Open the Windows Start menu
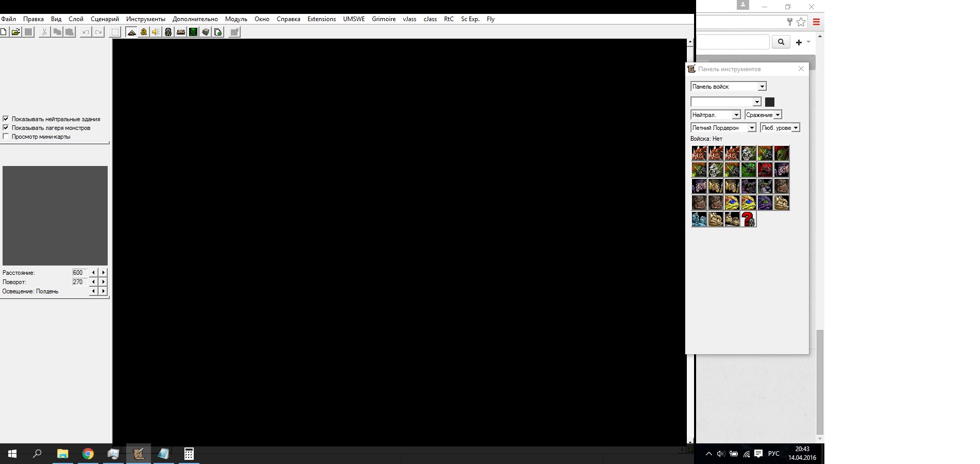 (x=12, y=454)
